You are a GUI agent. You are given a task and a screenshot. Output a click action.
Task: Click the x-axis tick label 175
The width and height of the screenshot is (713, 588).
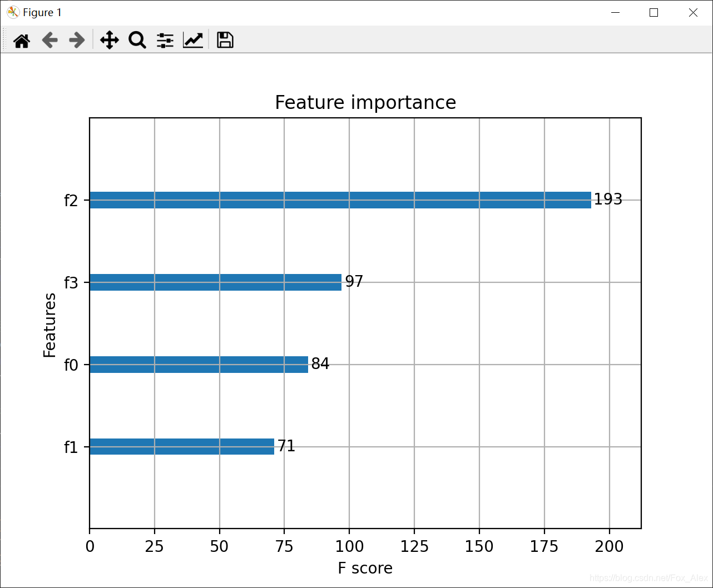pyautogui.click(x=544, y=547)
